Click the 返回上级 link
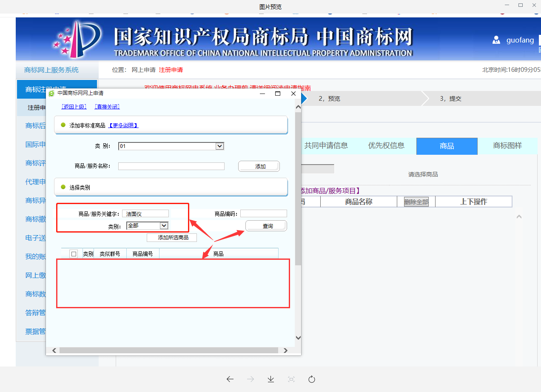 [x=74, y=107]
